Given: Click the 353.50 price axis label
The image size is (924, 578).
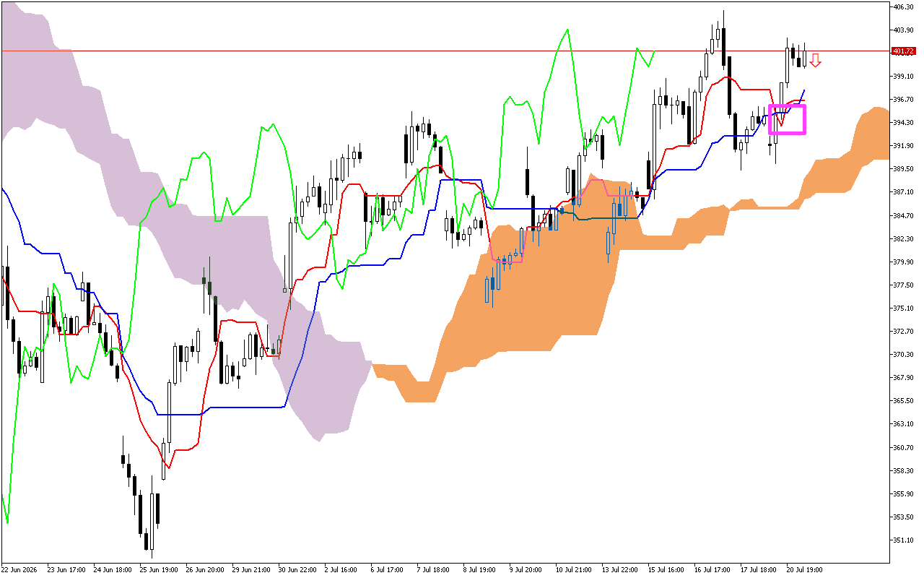Looking at the screenshot, I should pos(904,517).
